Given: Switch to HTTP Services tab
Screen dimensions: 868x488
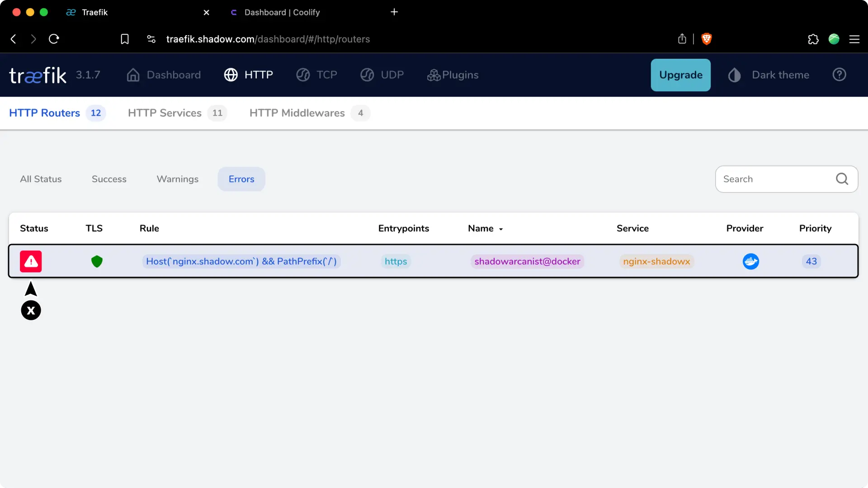Looking at the screenshot, I should click(x=165, y=113).
